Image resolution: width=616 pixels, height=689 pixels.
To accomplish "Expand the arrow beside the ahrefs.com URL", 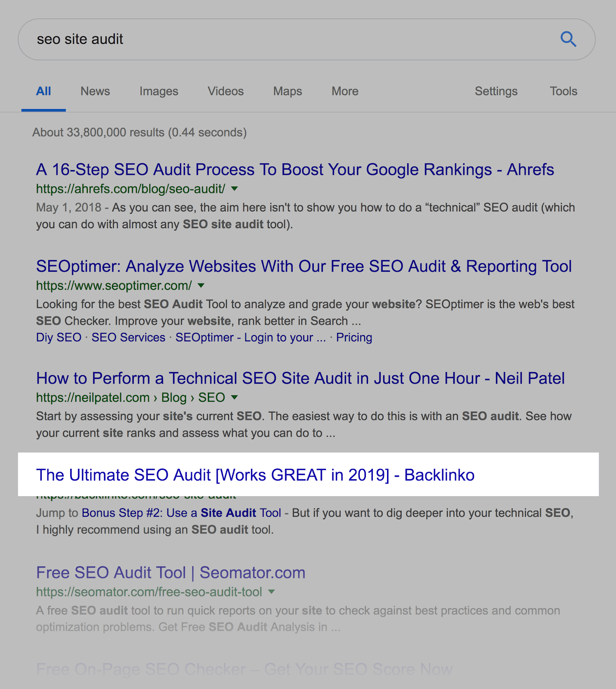I will [x=235, y=189].
